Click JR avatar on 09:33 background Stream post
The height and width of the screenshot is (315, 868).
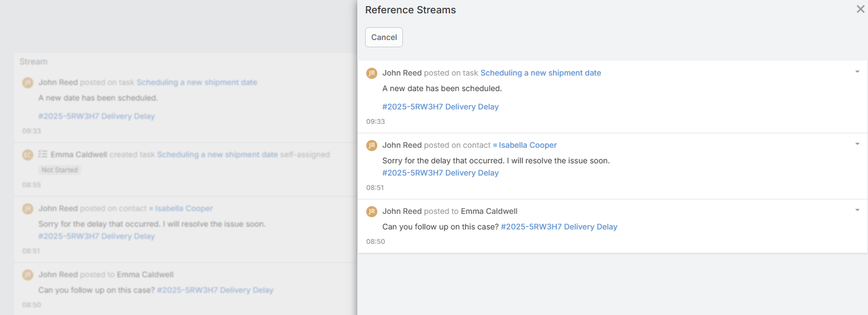(28, 83)
